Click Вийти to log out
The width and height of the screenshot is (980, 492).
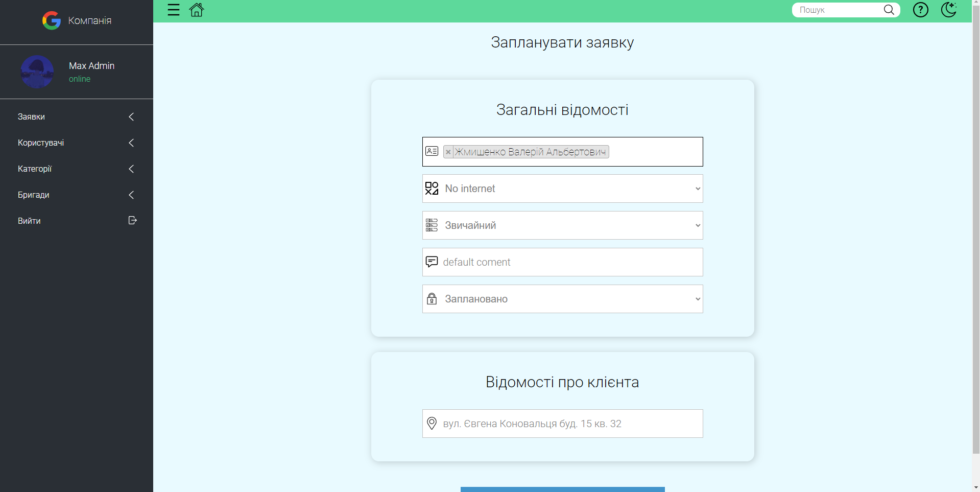76,221
